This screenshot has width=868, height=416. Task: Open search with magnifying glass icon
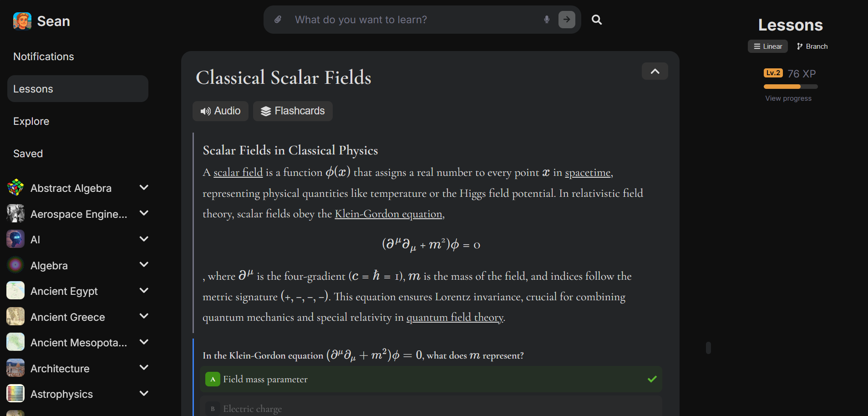tap(597, 20)
